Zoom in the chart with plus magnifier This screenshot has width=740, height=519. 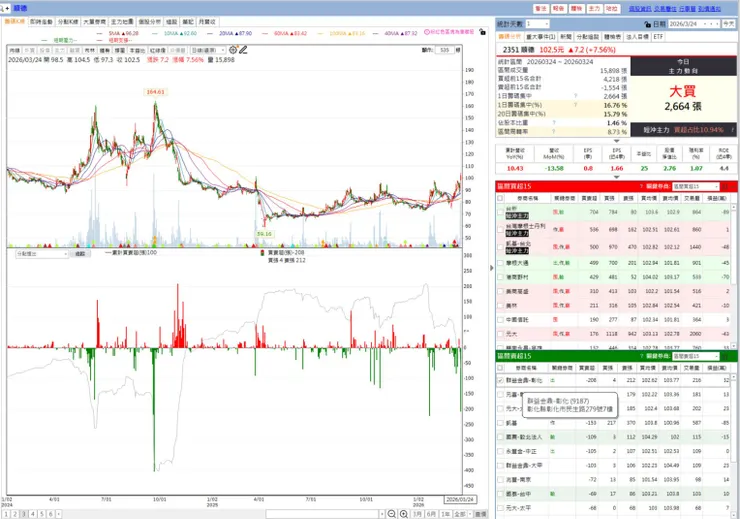pyautogui.click(x=404, y=514)
